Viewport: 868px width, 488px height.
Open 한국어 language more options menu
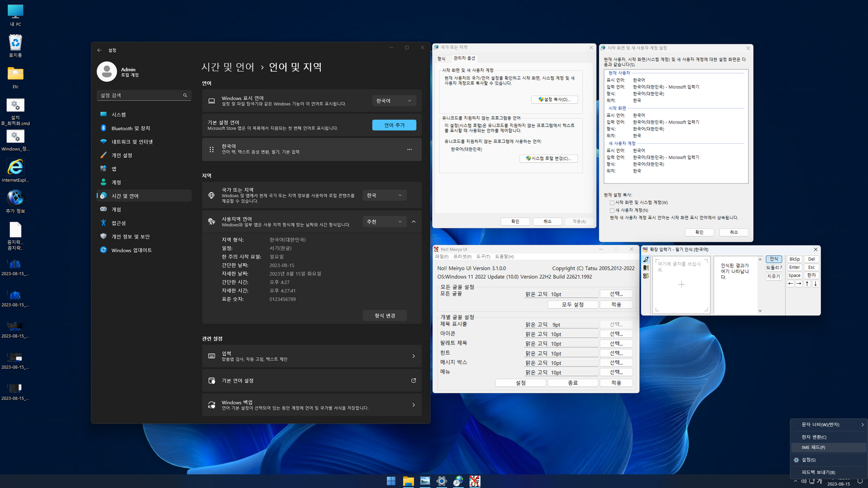(409, 150)
